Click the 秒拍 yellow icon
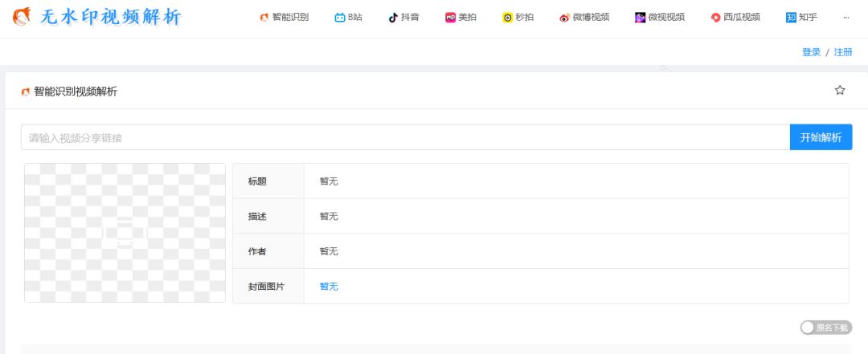 pyautogui.click(x=508, y=18)
